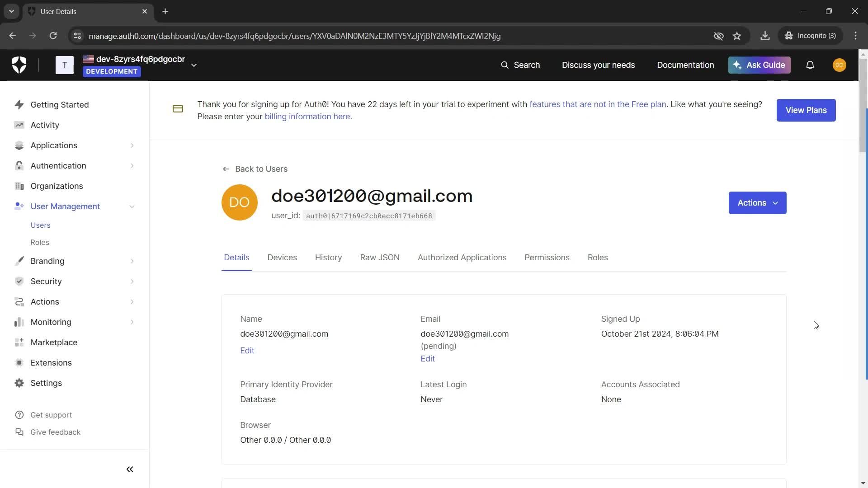Open the Raw JSON tab
The height and width of the screenshot is (488, 868).
tap(380, 258)
